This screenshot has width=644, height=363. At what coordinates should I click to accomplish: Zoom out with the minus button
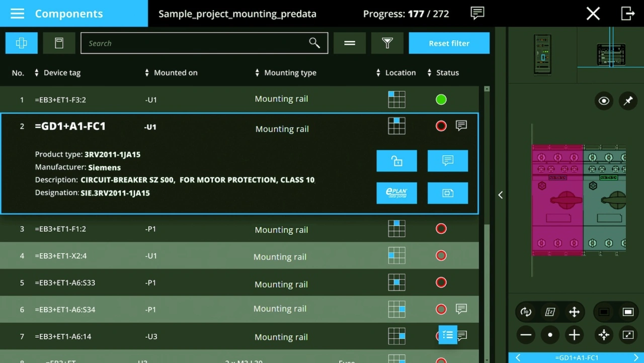click(x=526, y=335)
